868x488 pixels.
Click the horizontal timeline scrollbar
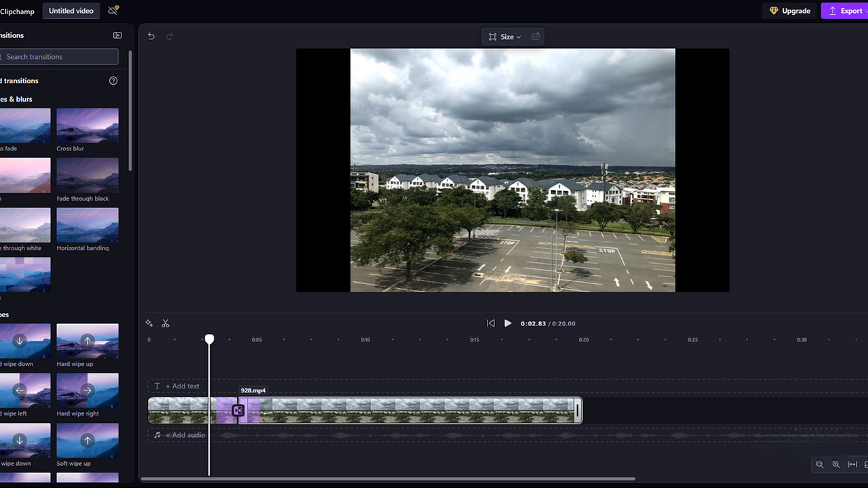coord(388,479)
